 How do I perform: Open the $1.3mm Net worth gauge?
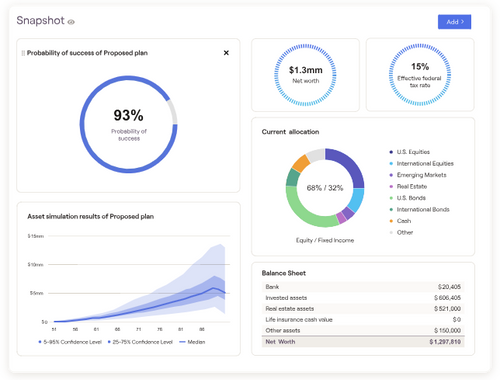[x=305, y=75]
